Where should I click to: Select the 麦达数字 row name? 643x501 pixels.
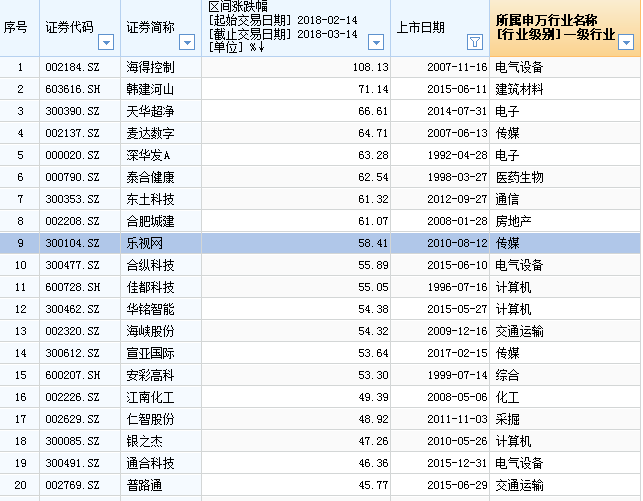[150, 133]
